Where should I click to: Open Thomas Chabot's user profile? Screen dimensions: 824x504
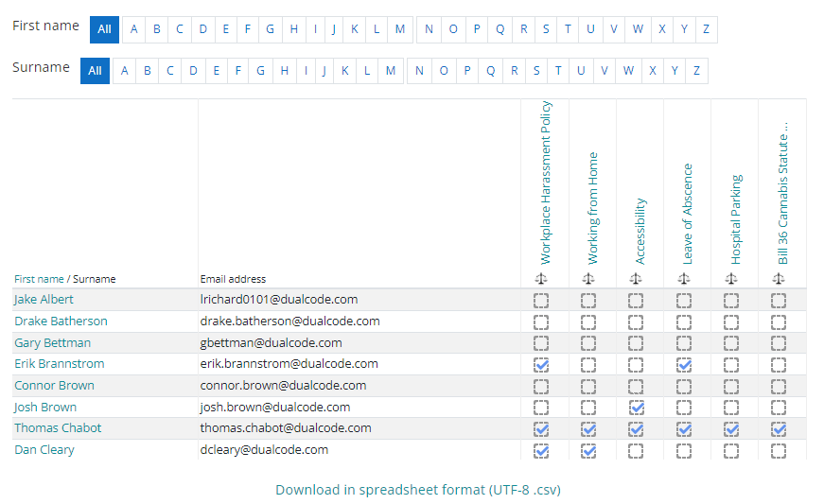(x=58, y=428)
